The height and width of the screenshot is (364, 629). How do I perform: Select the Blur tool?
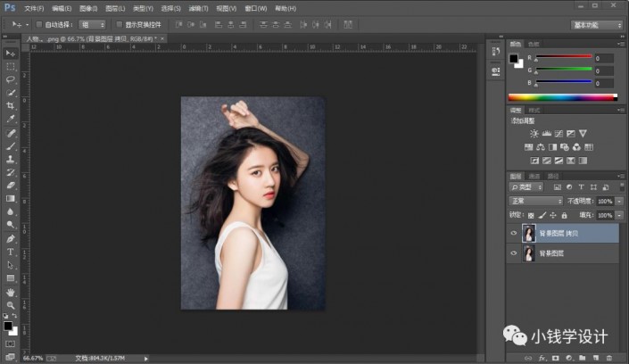pyautogui.click(x=11, y=211)
